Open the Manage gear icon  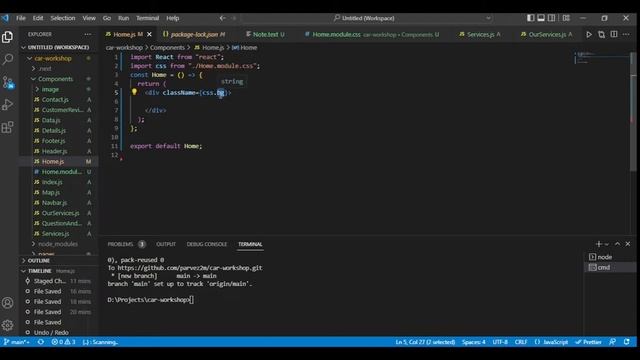pos(7,325)
